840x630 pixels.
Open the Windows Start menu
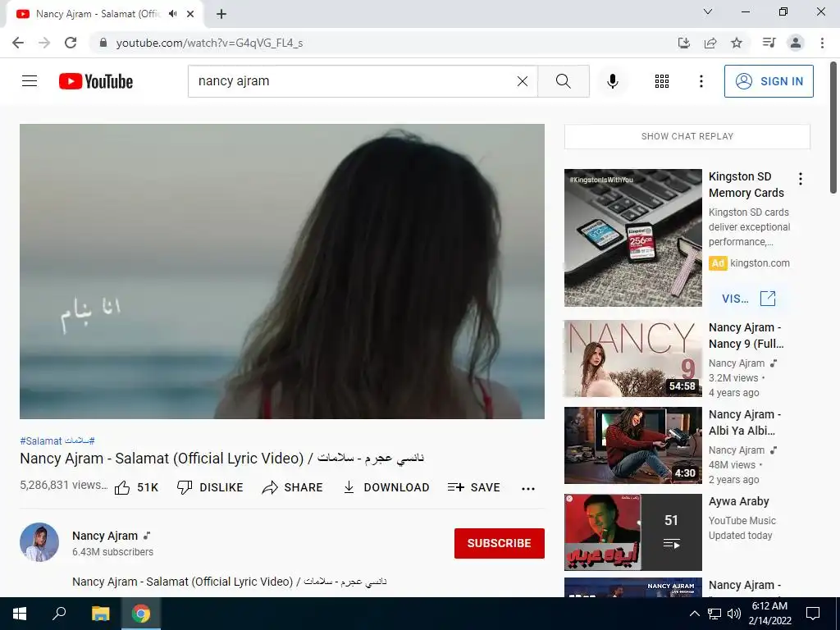click(20, 614)
